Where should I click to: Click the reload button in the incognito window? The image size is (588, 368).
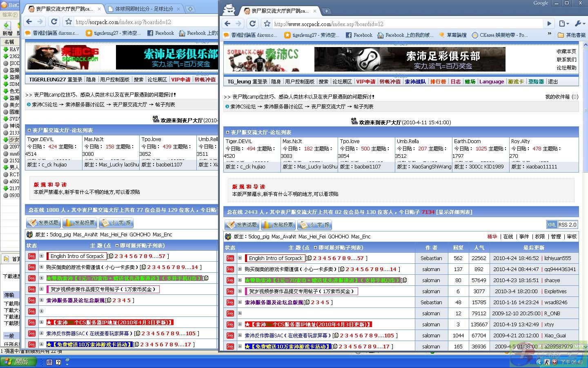[x=252, y=24]
